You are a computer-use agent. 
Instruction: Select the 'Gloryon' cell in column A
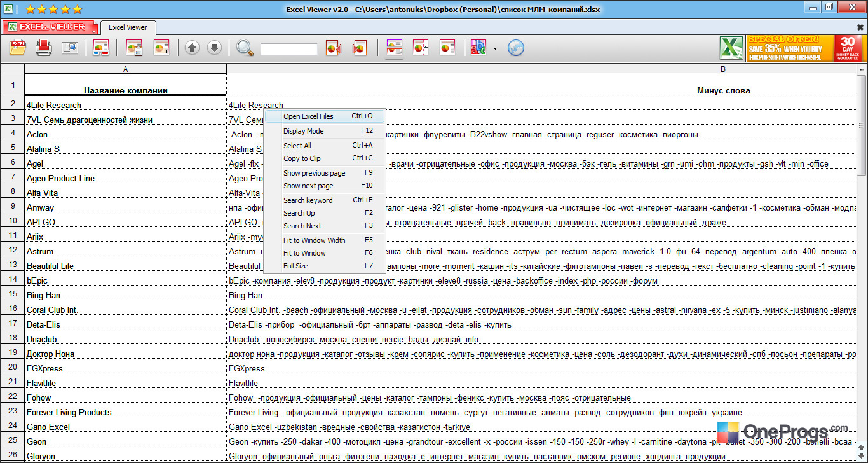click(x=126, y=455)
